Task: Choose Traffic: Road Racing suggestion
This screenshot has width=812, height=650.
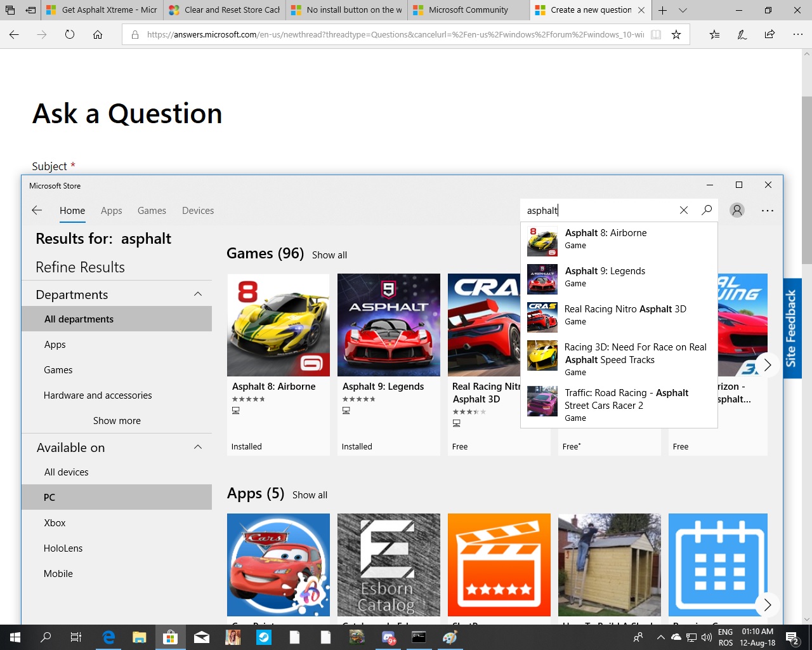Action: click(619, 405)
